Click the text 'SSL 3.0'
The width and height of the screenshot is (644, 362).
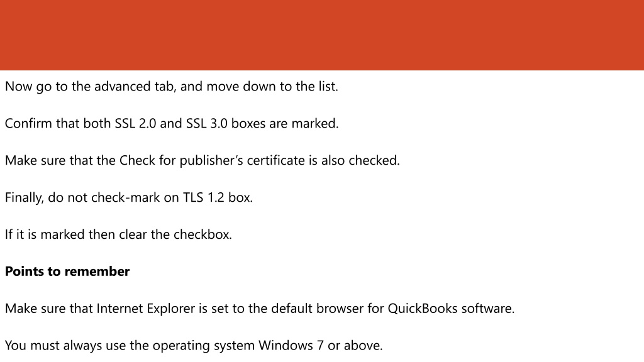pyautogui.click(x=206, y=124)
